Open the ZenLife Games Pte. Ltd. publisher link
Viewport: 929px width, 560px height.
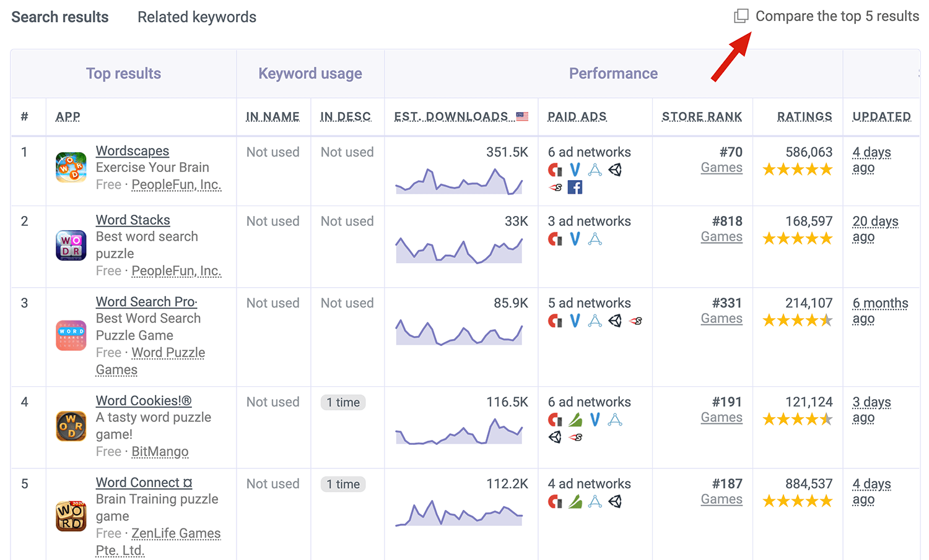pyautogui.click(x=159, y=541)
